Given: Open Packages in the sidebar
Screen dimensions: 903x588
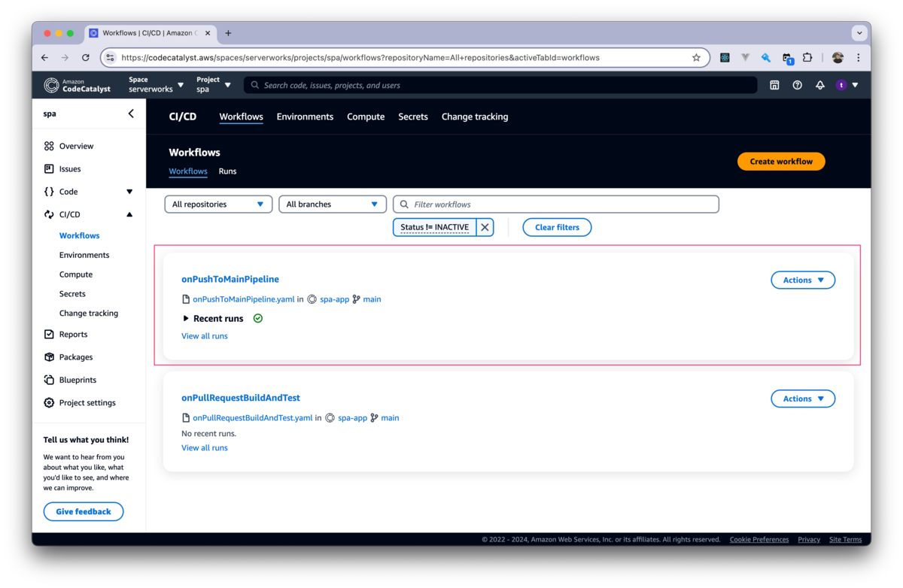Looking at the screenshot, I should tap(68, 357).
